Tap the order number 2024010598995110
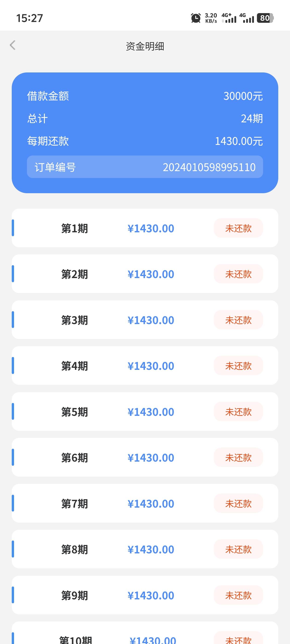 tap(209, 167)
